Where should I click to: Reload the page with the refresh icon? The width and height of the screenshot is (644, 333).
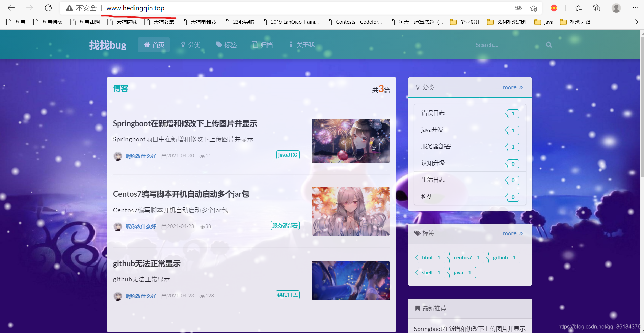[x=48, y=8]
